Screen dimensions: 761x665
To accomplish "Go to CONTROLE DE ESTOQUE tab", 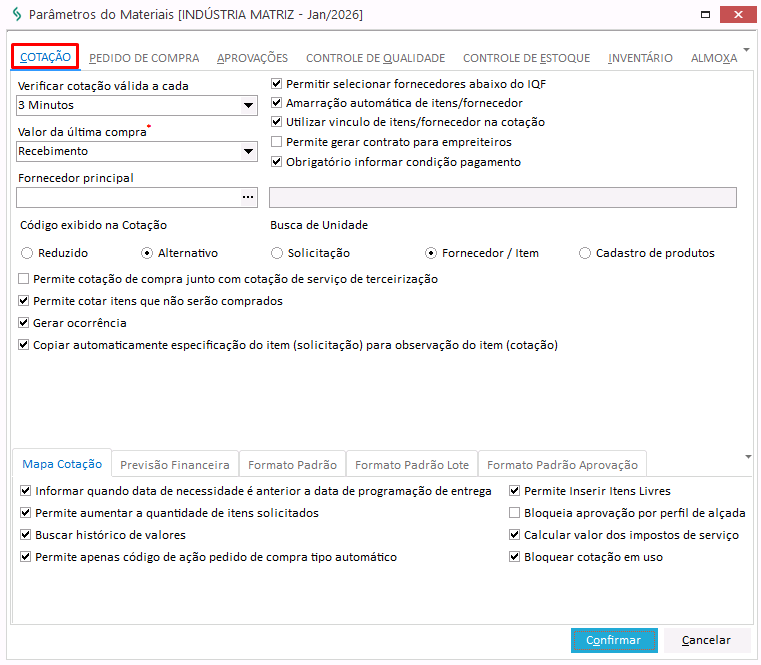I will coord(526,58).
